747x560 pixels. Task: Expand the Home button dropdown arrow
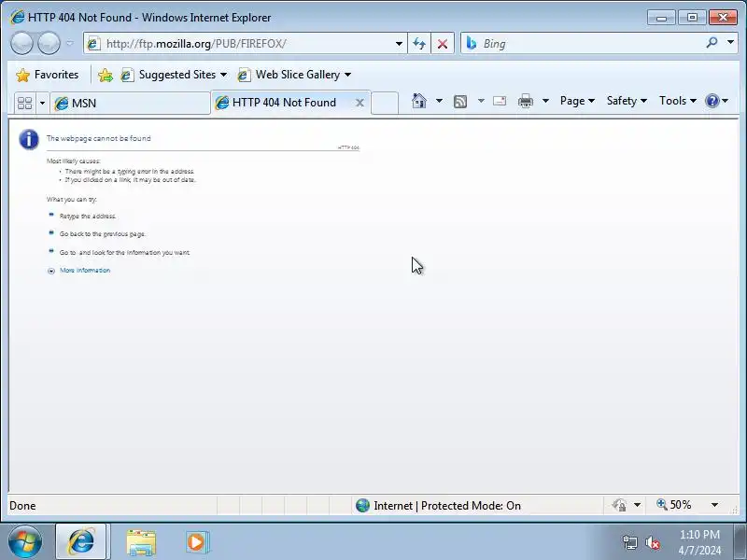(x=439, y=101)
